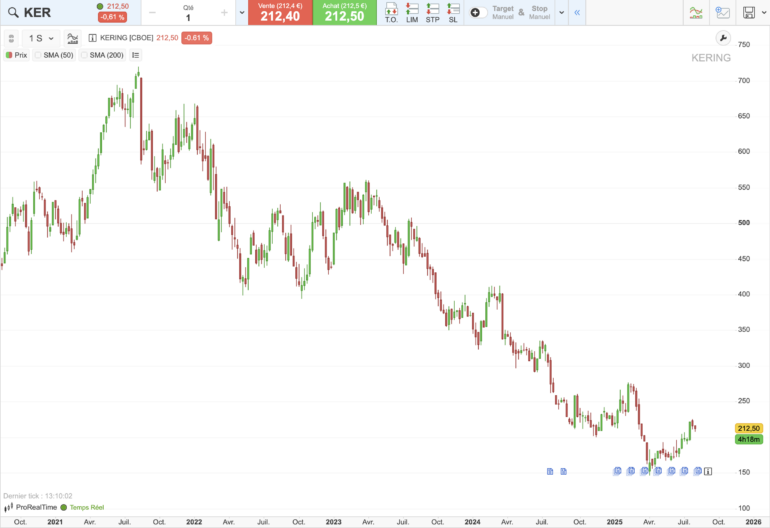770x528 pixels.
Task: Collapse the order panel with double chevron
Action: (576, 13)
